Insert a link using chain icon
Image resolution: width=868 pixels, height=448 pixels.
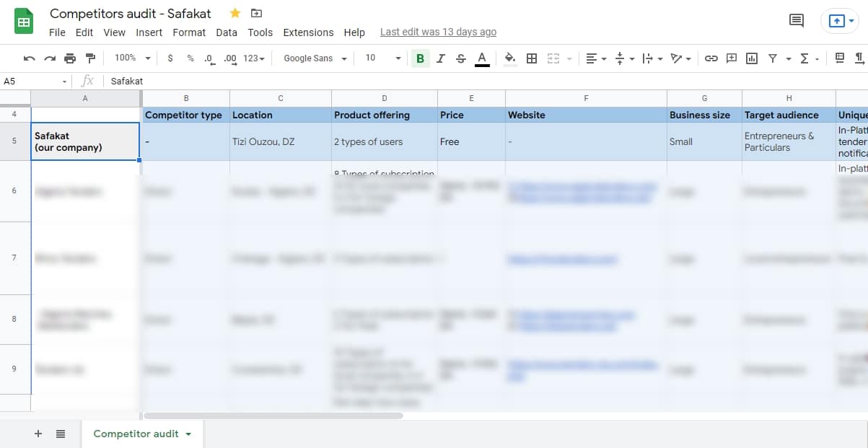coord(711,58)
